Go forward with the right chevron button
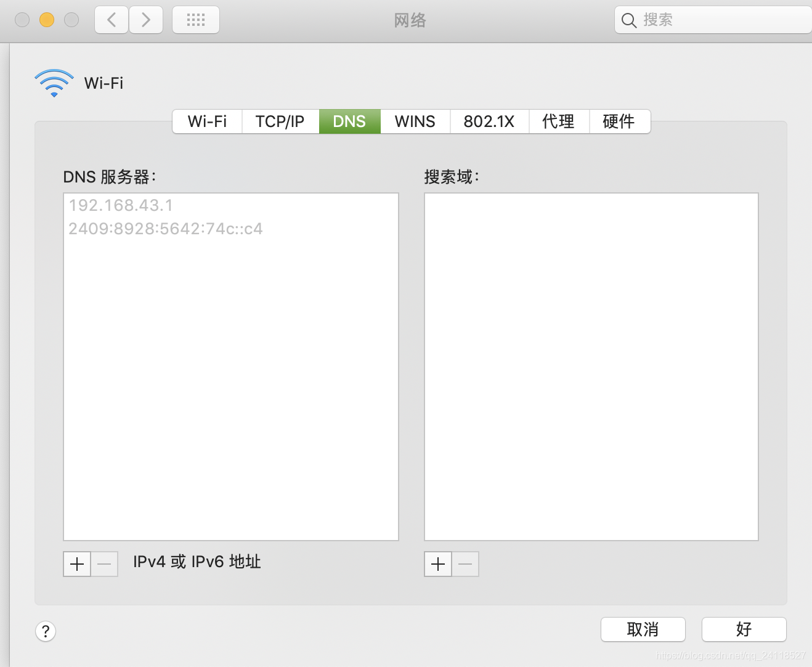The width and height of the screenshot is (812, 667). click(146, 20)
